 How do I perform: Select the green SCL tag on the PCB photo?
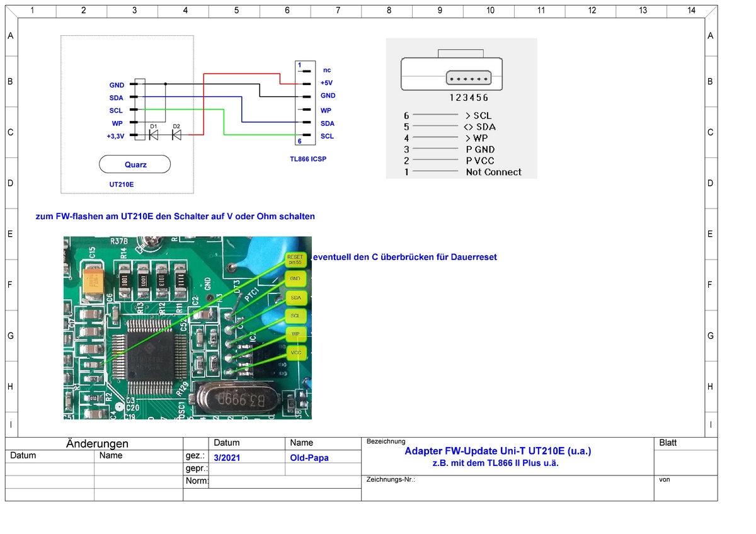tap(295, 315)
